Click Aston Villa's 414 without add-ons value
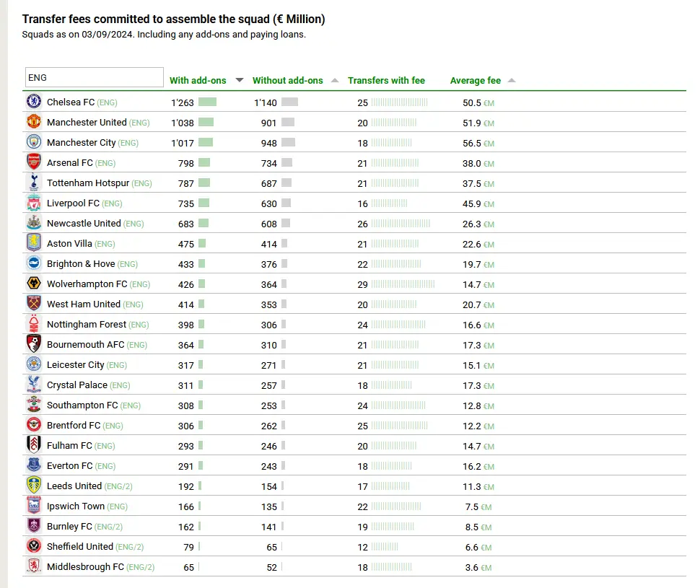This screenshot has width=700, height=588. (268, 245)
